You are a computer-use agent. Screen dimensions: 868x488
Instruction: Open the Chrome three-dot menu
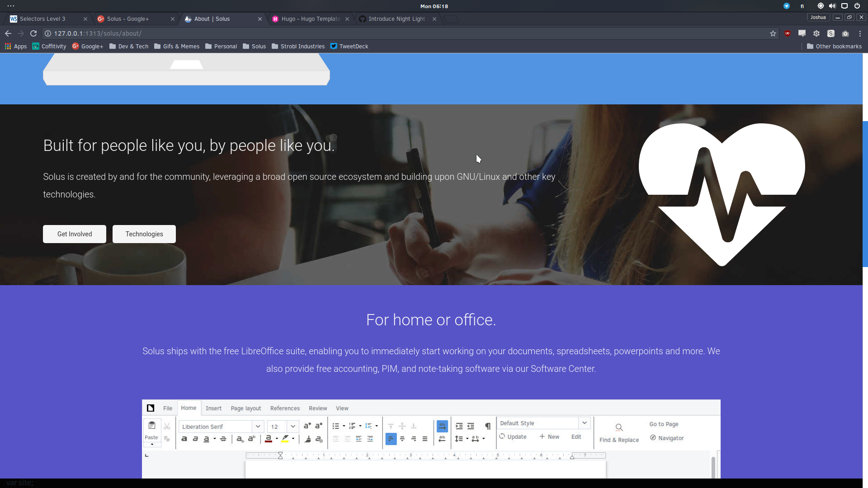click(x=860, y=33)
